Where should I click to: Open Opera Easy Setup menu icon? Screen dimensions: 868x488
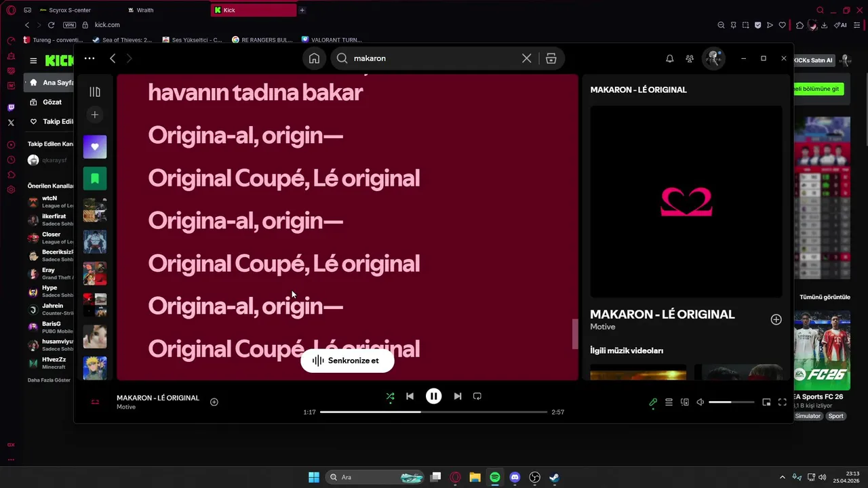(859, 25)
